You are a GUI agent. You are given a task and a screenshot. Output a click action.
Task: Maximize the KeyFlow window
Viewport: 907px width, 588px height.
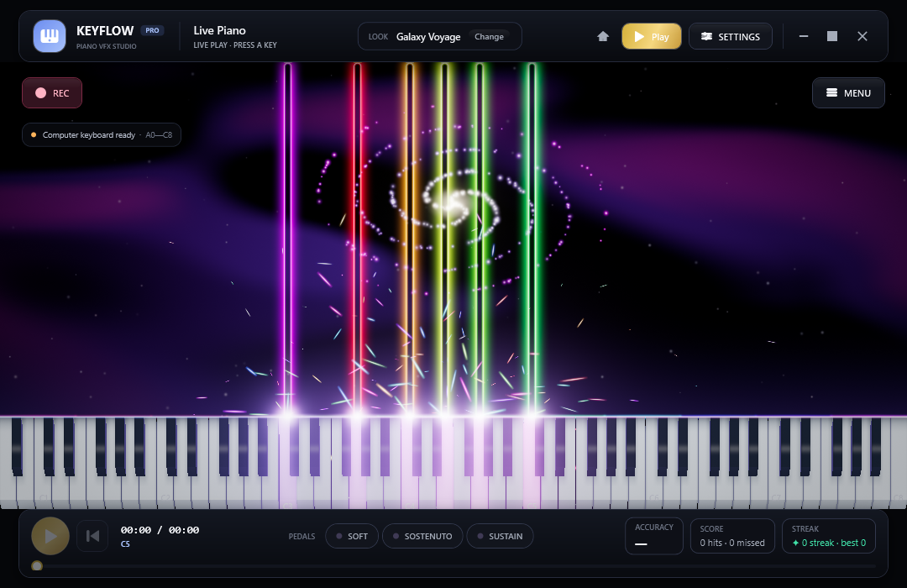coord(831,36)
